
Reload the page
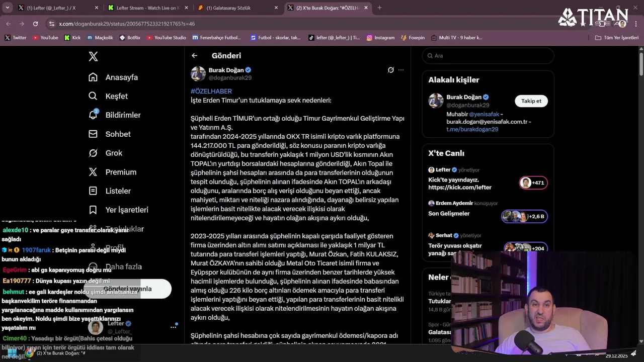(x=35, y=24)
